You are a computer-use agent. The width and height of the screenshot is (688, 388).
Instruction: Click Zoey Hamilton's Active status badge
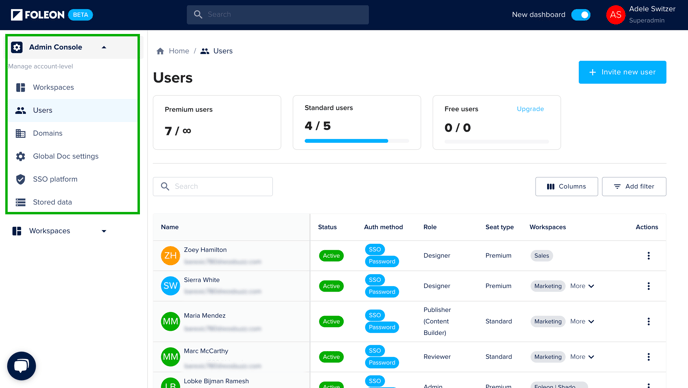click(331, 255)
